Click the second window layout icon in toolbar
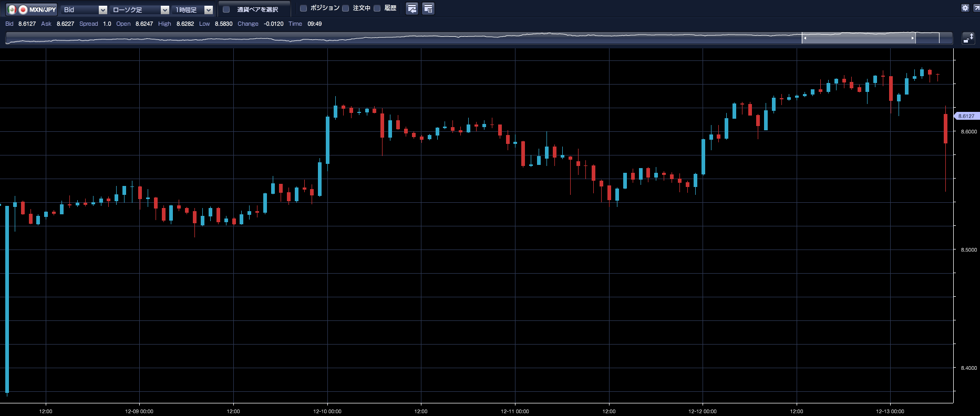The width and height of the screenshot is (980, 416). (428, 9)
